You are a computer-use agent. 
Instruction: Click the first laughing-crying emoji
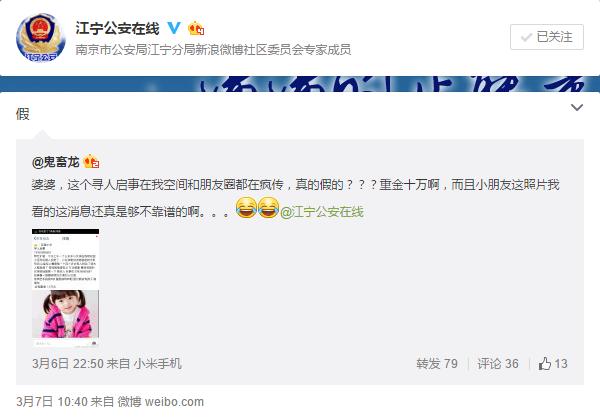pos(246,207)
